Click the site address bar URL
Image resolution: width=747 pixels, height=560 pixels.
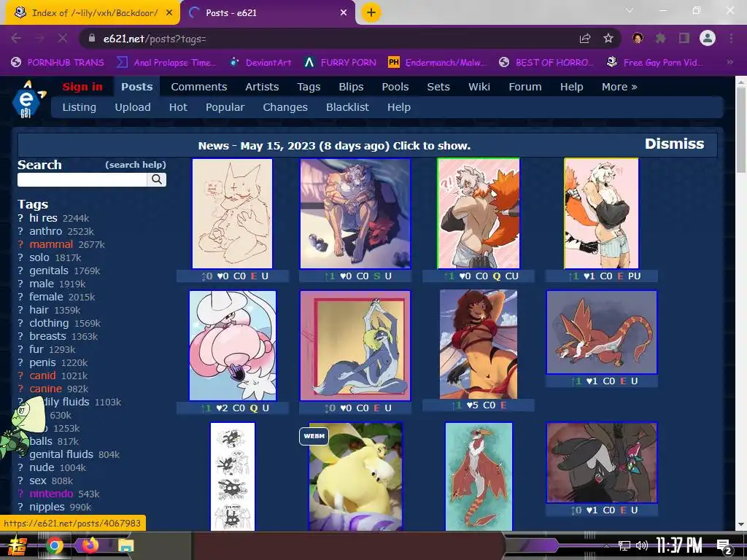(155, 39)
